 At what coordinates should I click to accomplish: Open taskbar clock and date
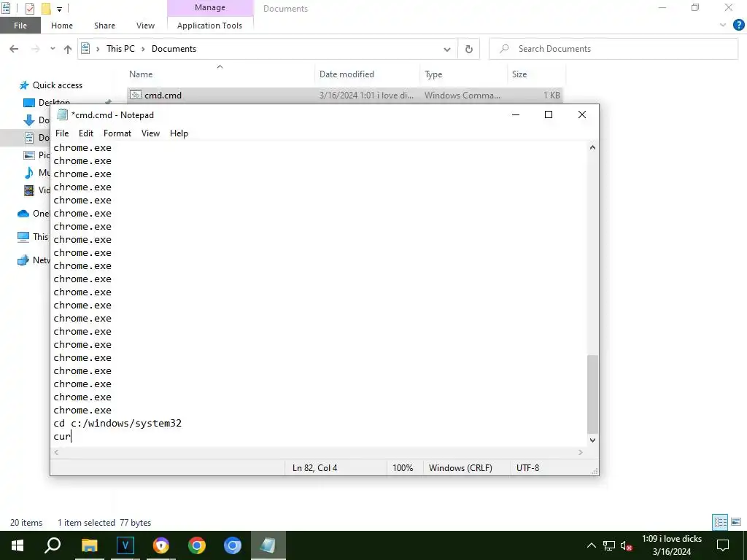pyautogui.click(x=672, y=545)
